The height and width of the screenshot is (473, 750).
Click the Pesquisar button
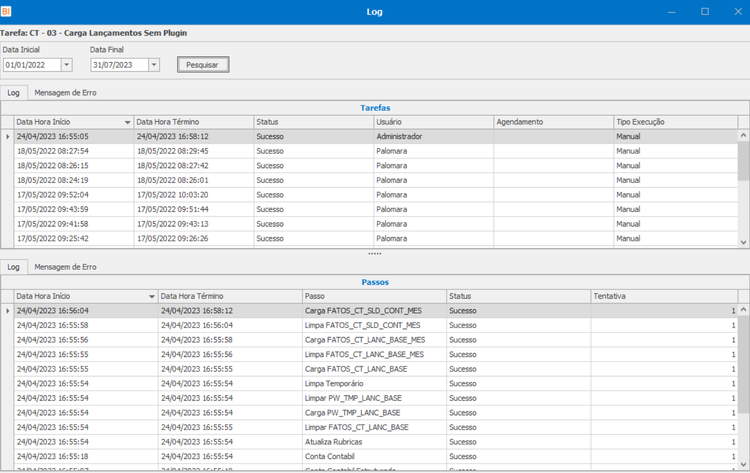point(203,65)
